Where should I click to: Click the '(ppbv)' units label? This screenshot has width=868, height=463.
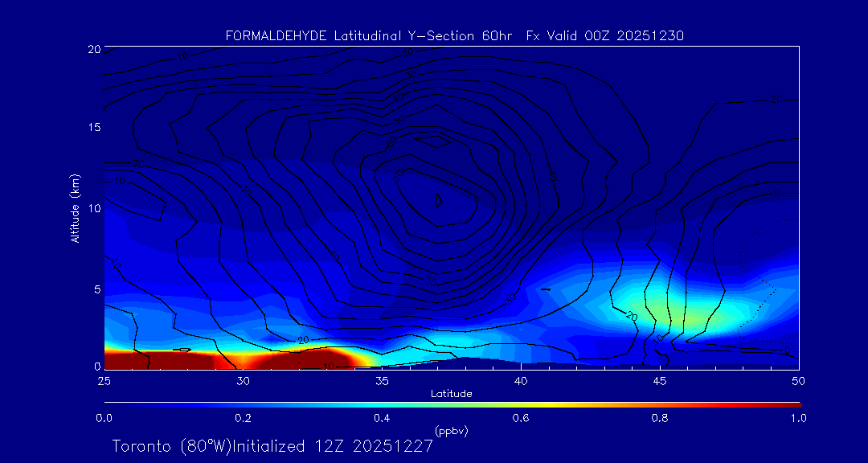[x=452, y=430]
